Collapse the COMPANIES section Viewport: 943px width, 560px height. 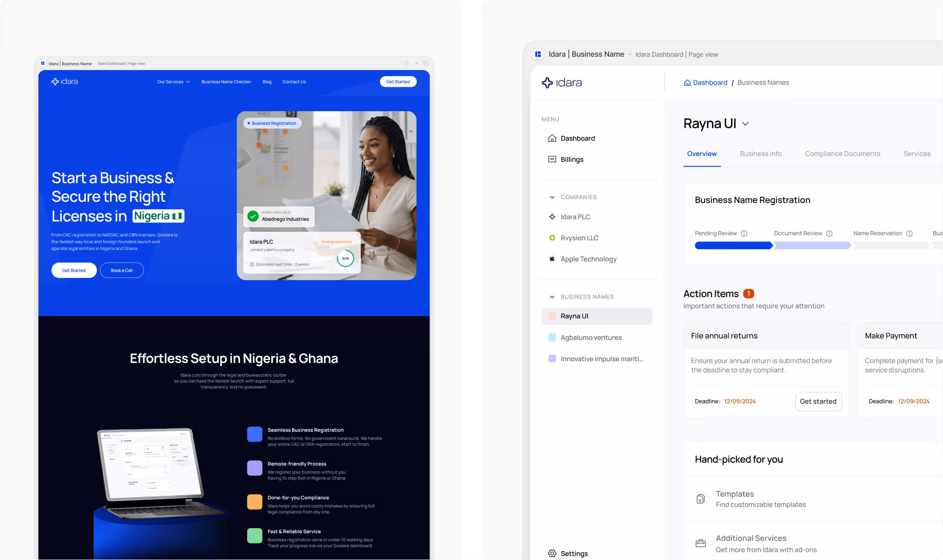click(x=552, y=198)
